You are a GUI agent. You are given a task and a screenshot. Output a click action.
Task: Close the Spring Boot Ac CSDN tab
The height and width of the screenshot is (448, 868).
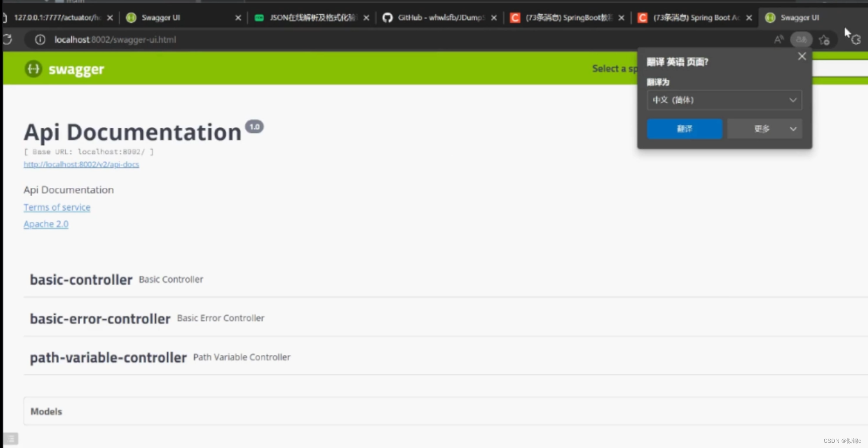(749, 18)
